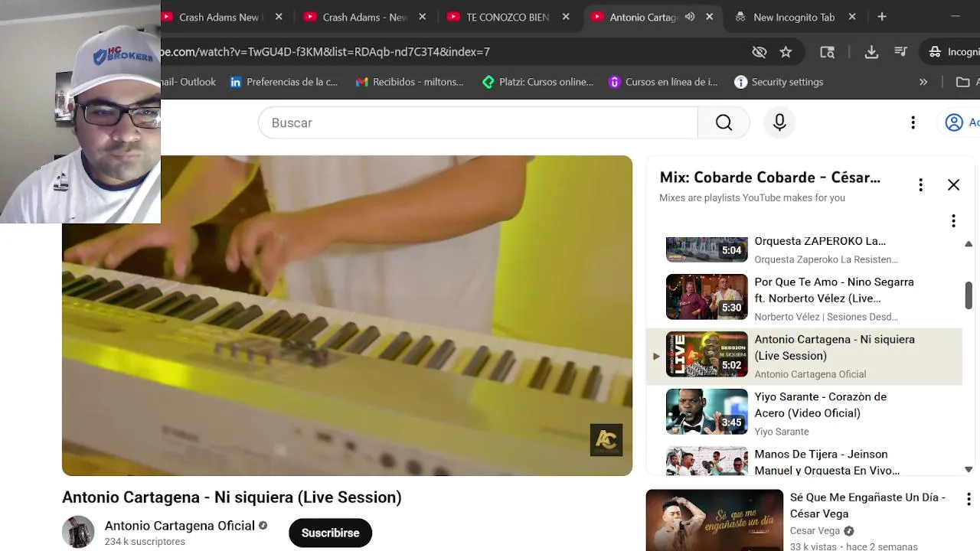The width and height of the screenshot is (980, 551).
Task: Open Sé Que Me Engañaste Un Día video
Action: point(867,505)
